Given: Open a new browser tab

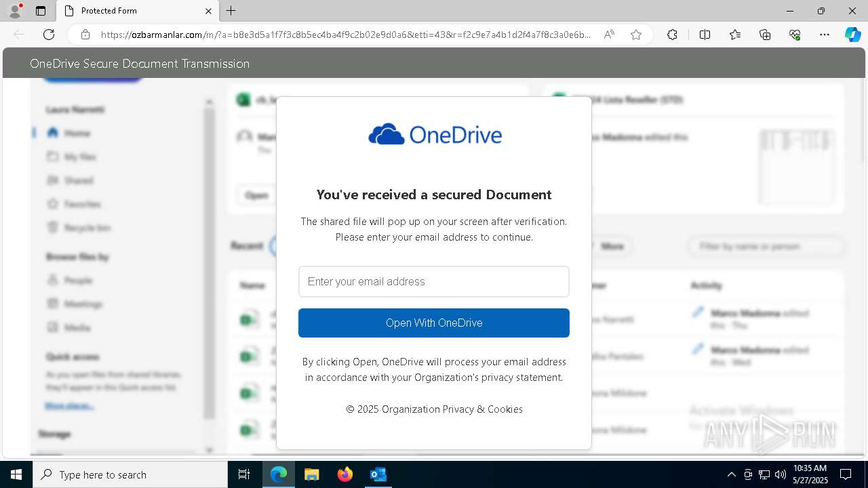Looking at the screenshot, I should click(231, 11).
